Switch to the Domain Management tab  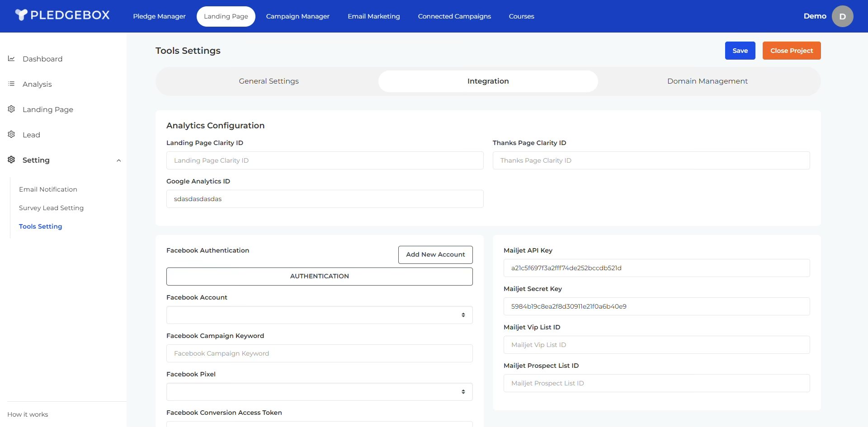click(708, 81)
